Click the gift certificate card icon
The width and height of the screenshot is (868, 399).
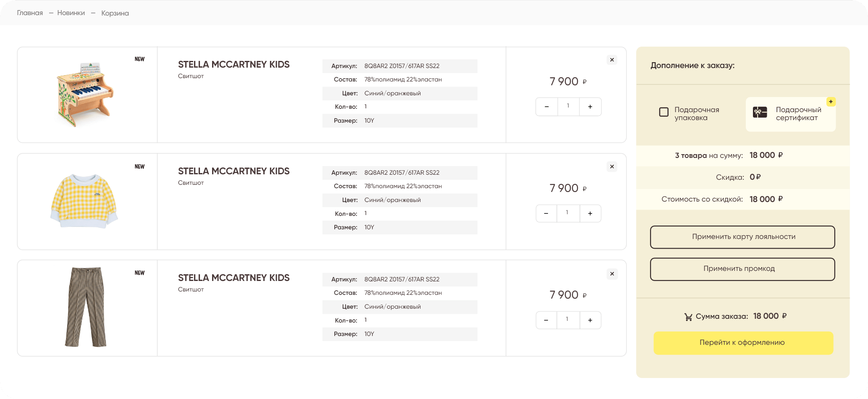point(760,112)
